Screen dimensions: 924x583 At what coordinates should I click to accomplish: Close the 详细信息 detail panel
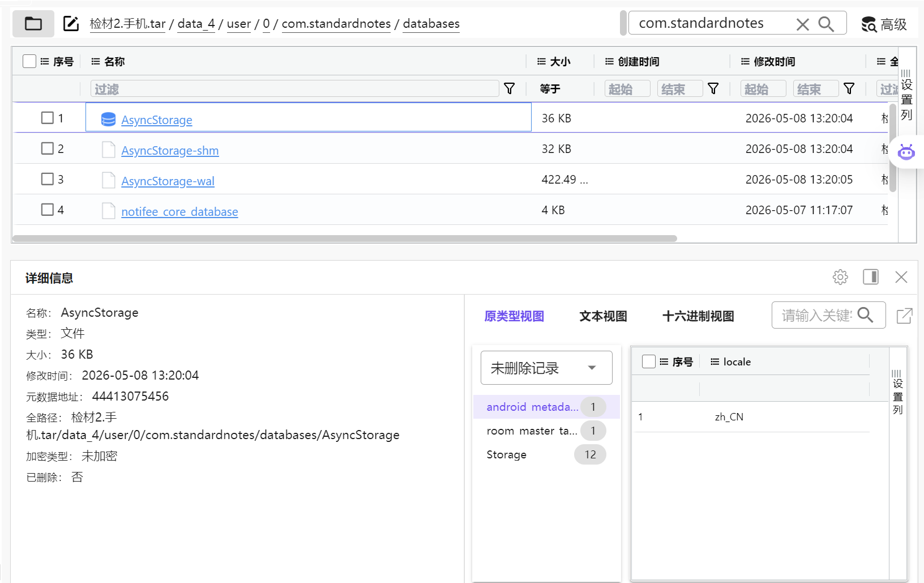[x=901, y=277]
